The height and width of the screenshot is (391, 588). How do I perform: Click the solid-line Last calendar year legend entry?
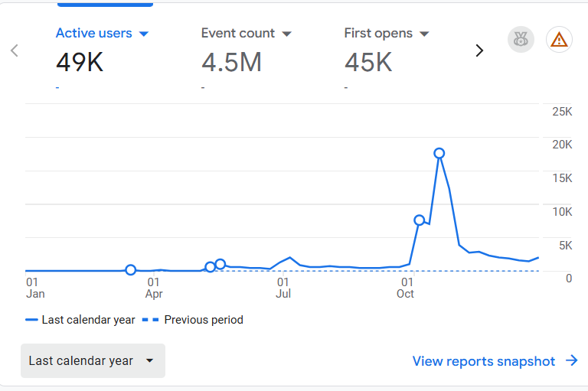pos(80,320)
